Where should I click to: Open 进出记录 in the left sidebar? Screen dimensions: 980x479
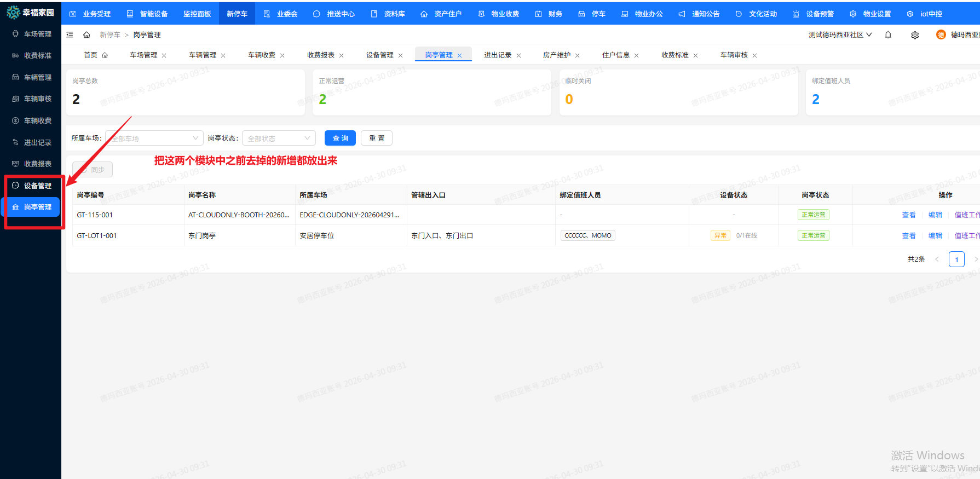(x=32, y=142)
